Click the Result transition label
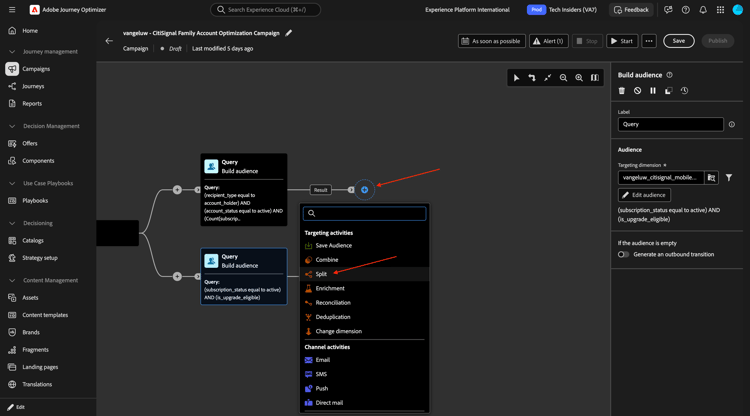The width and height of the screenshot is (750, 416). 320,190
